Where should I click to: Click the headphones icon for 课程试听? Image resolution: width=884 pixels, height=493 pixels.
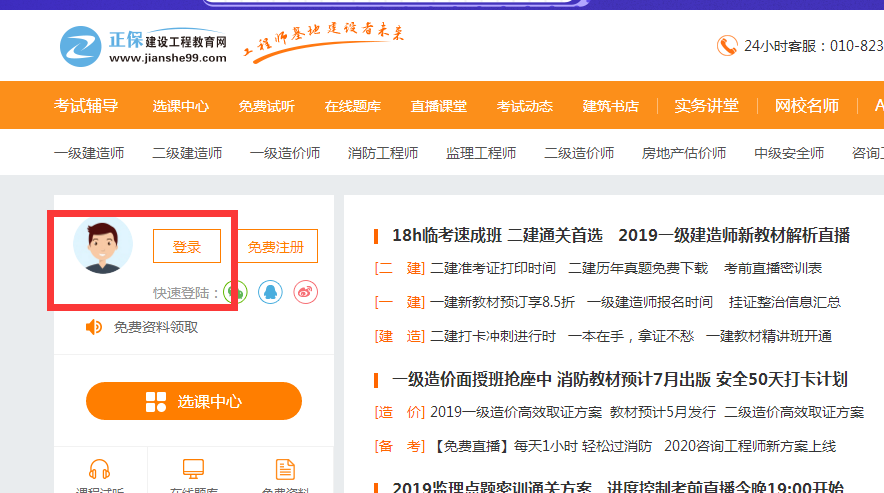[x=99, y=470]
